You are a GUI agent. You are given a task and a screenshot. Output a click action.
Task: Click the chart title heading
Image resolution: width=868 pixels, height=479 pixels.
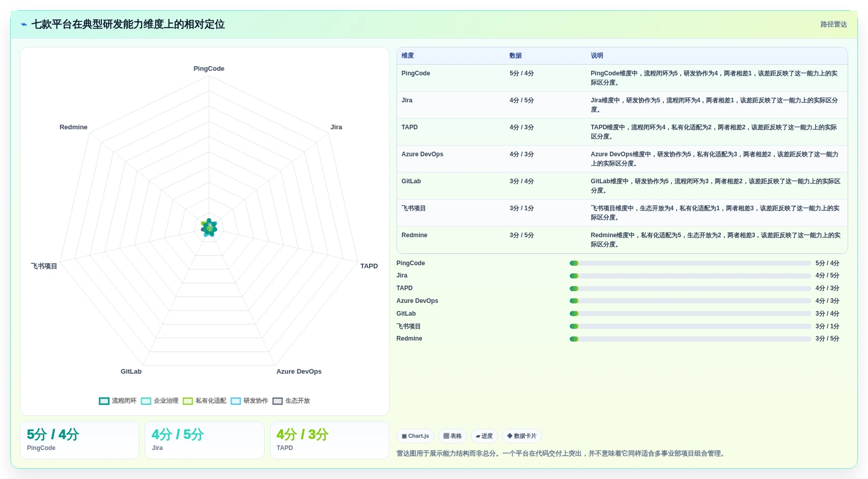[x=128, y=24]
